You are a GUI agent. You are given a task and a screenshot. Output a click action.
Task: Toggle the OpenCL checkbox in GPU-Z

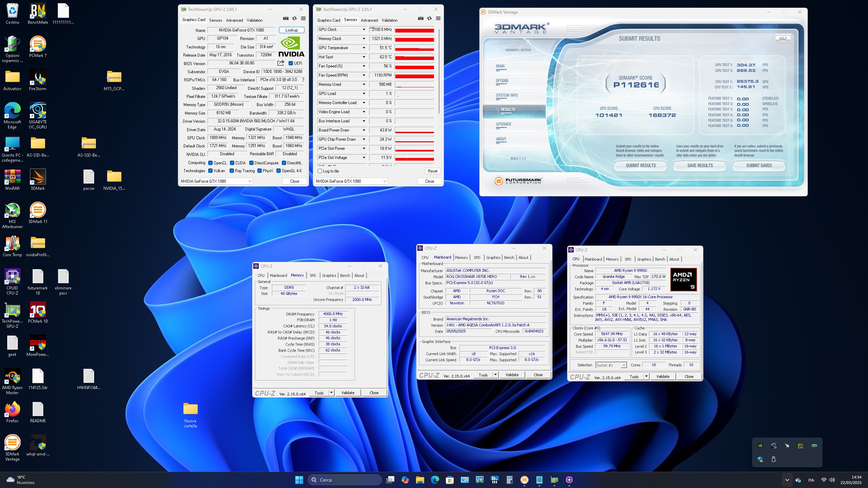click(x=210, y=163)
